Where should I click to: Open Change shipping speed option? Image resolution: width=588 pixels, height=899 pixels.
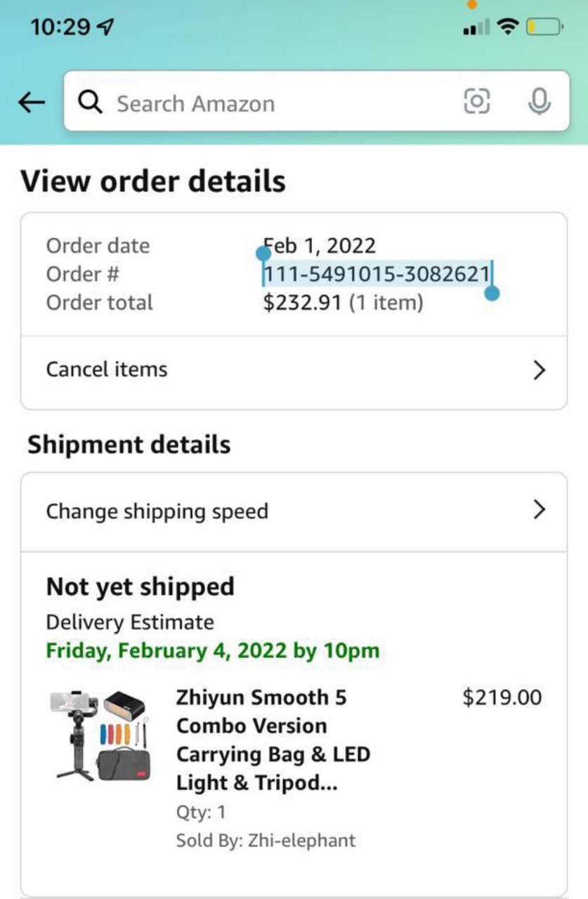tap(294, 511)
